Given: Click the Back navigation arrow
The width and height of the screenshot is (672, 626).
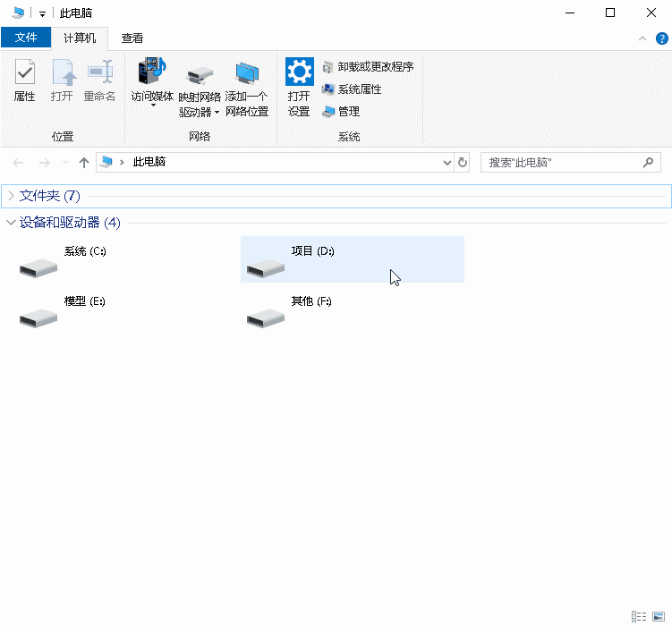Looking at the screenshot, I should (x=18, y=163).
